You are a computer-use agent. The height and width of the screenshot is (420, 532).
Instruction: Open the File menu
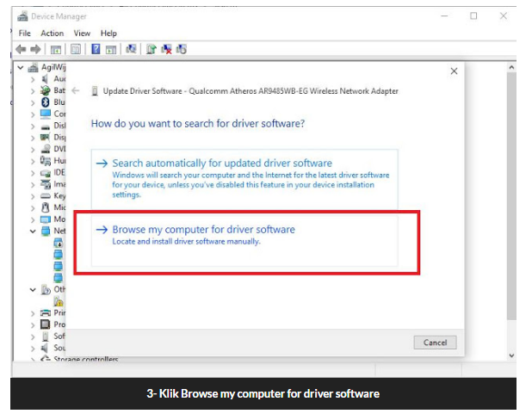click(x=24, y=34)
